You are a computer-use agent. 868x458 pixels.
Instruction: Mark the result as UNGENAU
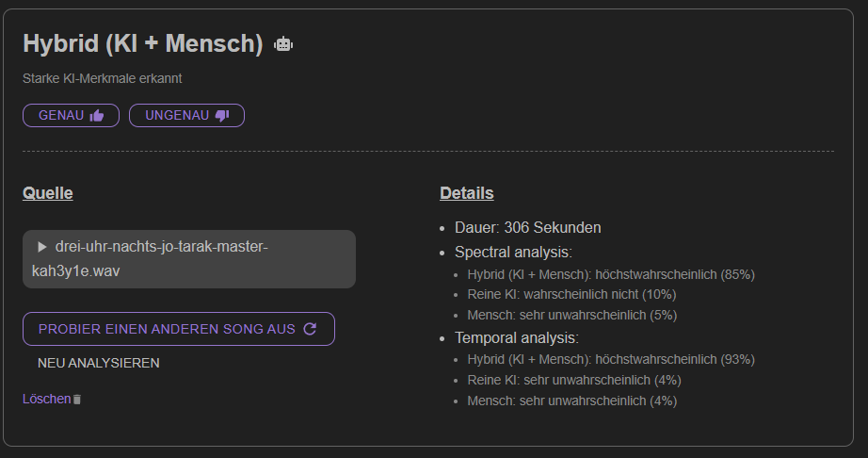[186, 115]
